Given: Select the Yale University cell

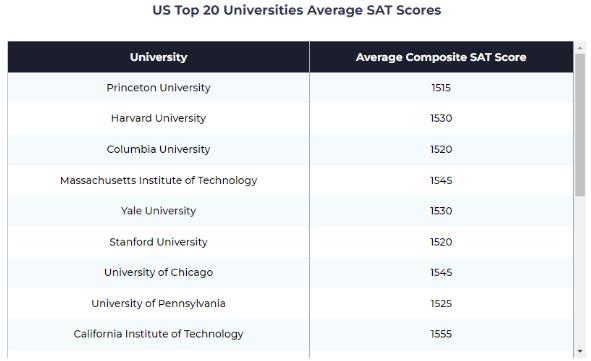Looking at the screenshot, I should pos(158,211).
